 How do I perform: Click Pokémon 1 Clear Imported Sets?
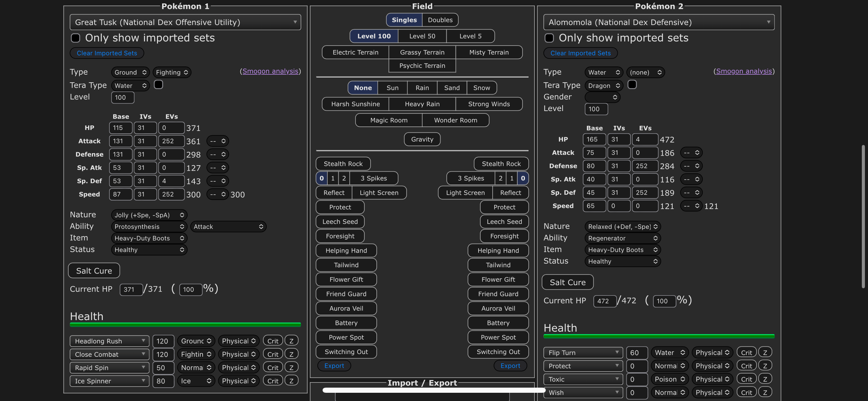pos(107,53)
